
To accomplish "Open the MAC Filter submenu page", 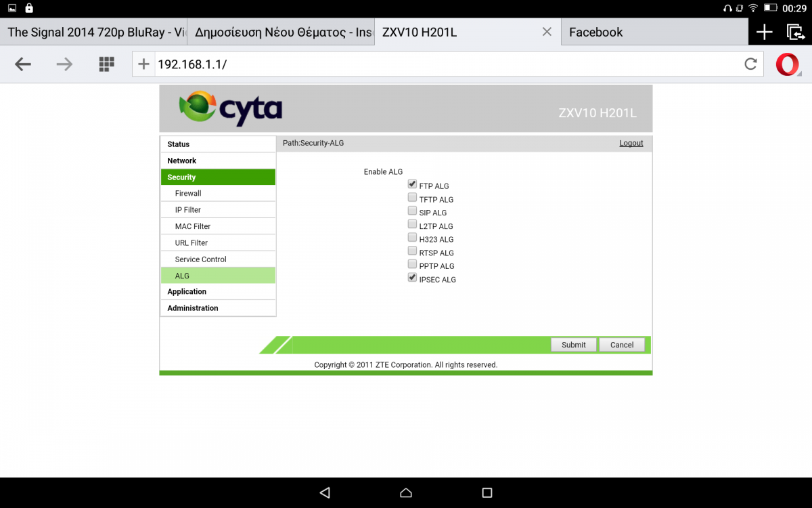I will tap(218, 226).
